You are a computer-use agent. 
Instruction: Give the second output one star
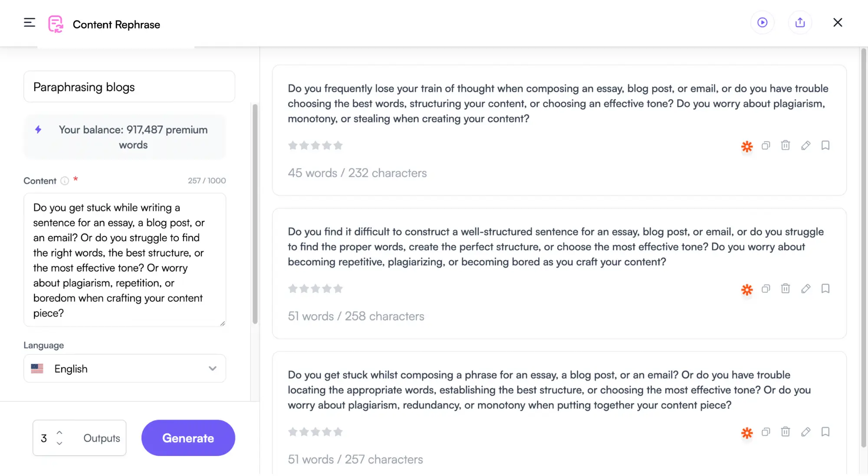click(293, 288)
